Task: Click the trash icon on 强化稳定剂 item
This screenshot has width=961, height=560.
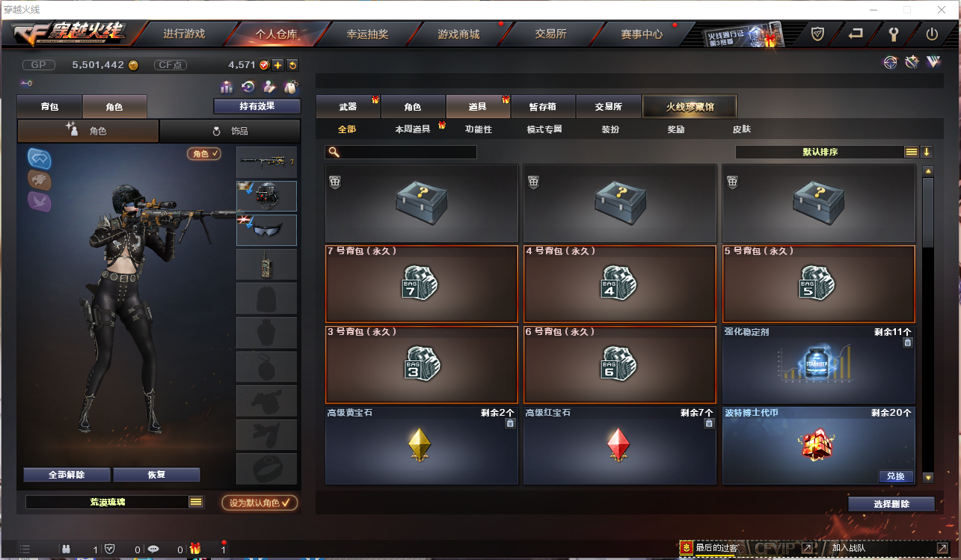Action: coord(907,342)
